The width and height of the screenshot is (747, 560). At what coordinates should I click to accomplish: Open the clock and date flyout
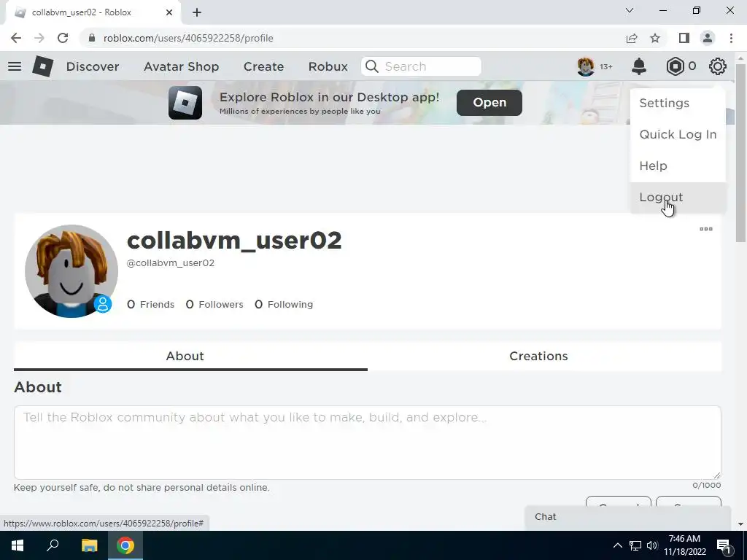pyautogui.click(x=684, y=545)
